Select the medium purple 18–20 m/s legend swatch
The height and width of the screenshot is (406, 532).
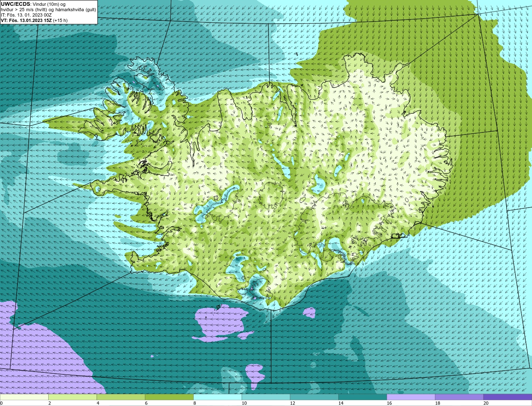coord(459,397)
